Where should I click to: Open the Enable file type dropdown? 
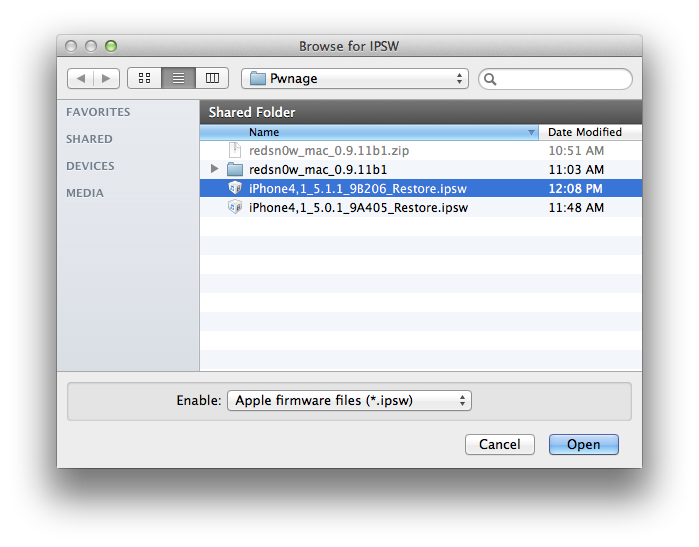pos(349,400)
